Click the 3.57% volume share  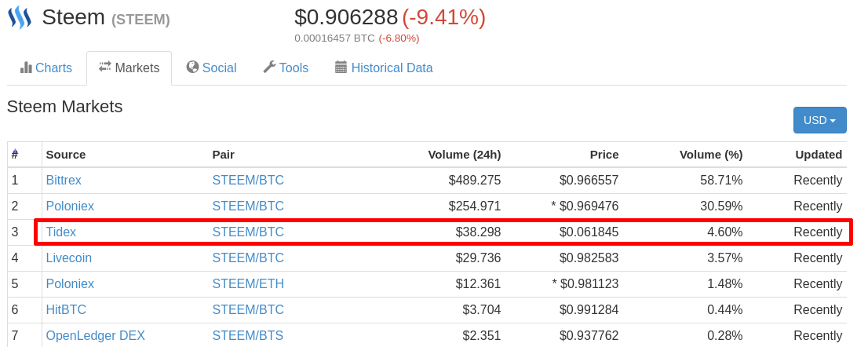[x=725, y=258]
